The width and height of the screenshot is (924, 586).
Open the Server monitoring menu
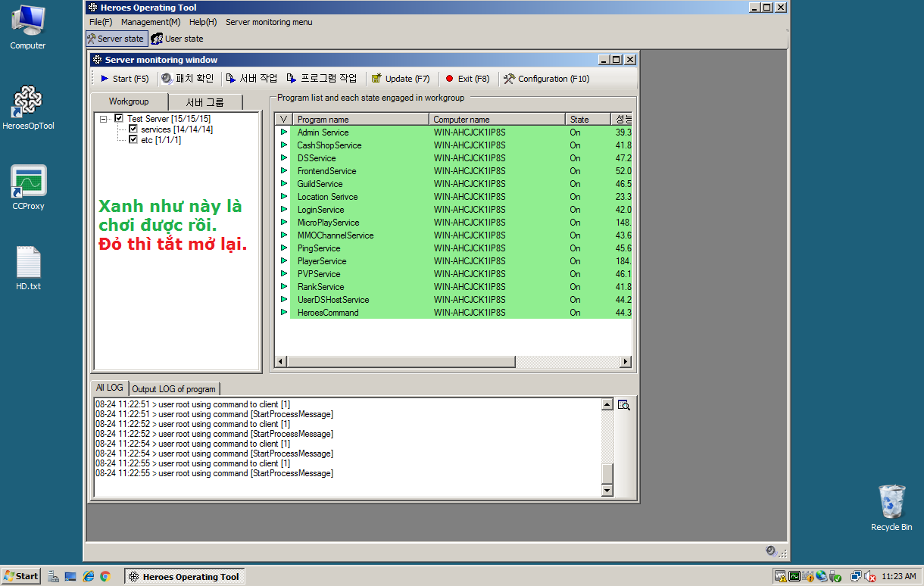[269, 22]
